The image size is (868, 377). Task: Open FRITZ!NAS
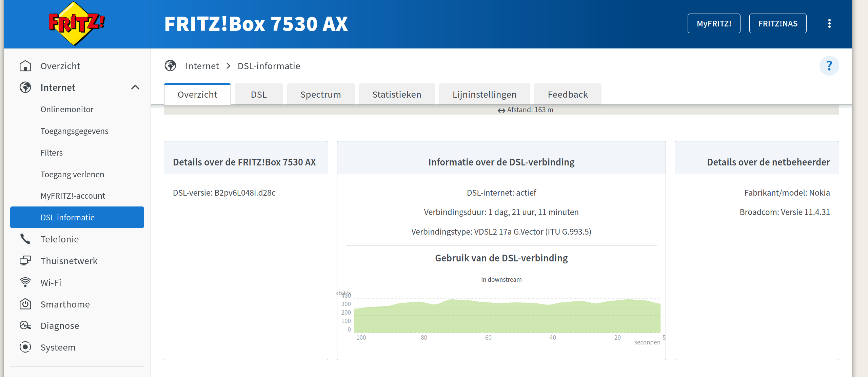[777, 24]
